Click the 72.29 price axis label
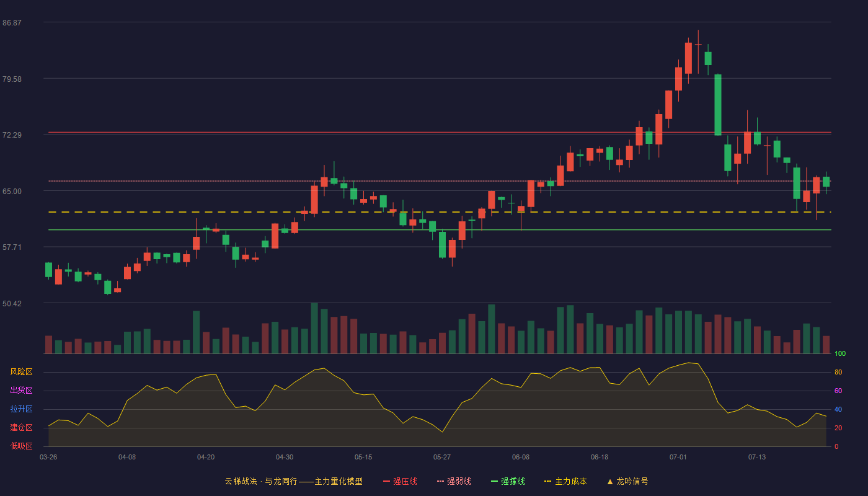The width and height of the screenshot is (868, 496). [12, 135]
